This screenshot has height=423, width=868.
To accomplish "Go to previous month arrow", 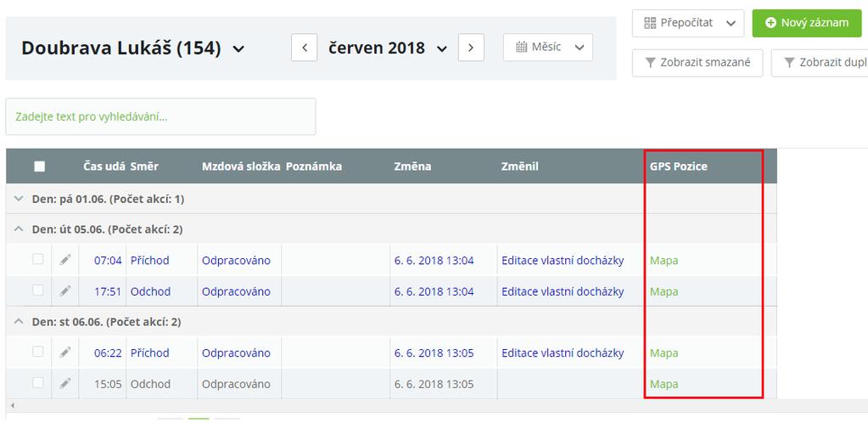I will 305,48.
